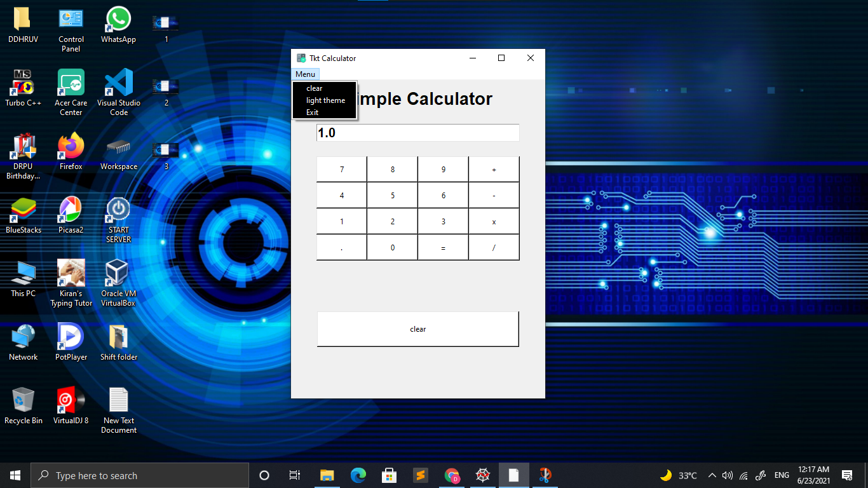Open Picasa2 desktop shortcut
Screen dimensions: 868x488
[71, 216]
